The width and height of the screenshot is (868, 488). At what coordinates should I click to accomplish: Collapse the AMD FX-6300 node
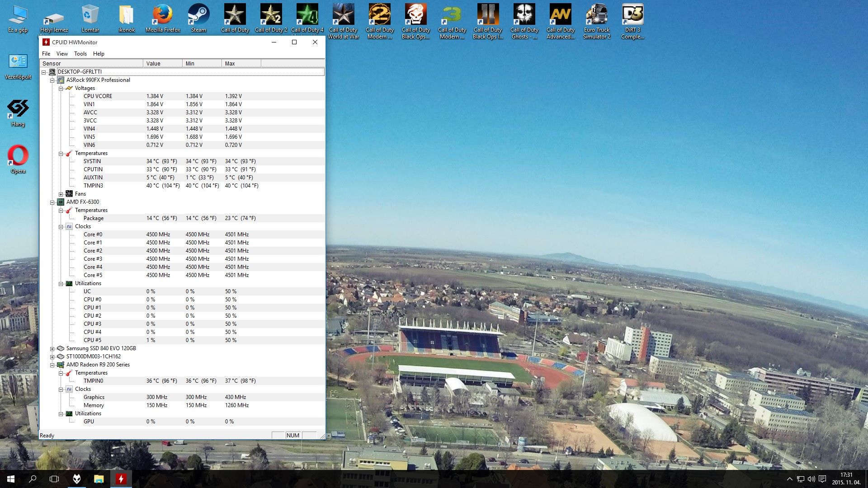point(52,202)
